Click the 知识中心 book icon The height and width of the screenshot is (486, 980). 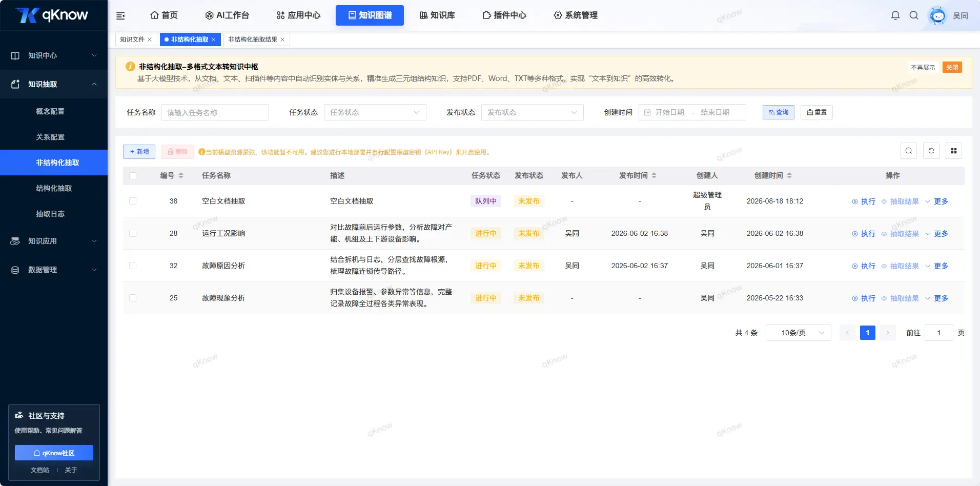(x=15, y=55)
